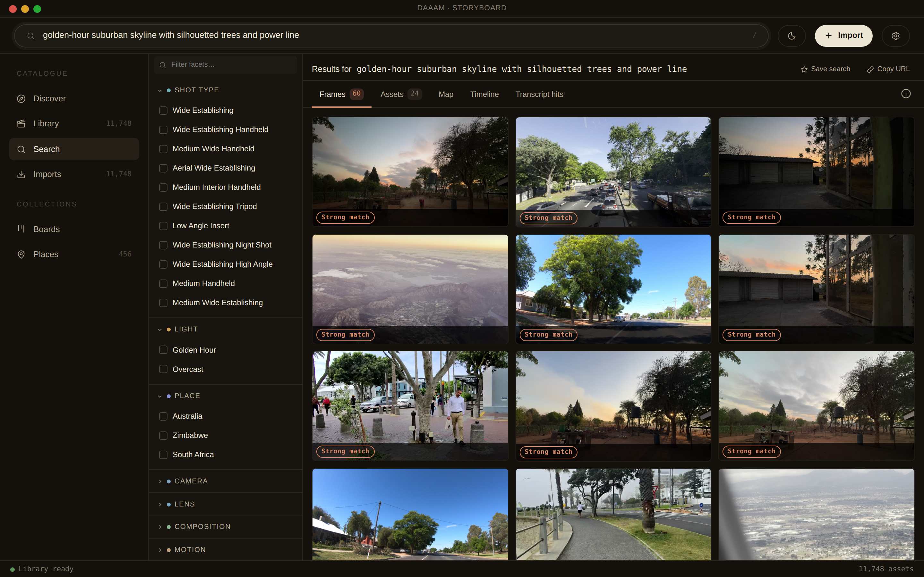Check the South Africa place filter
Image resolution: width=924 pixels, height=577 pixels.
tap(163, 455)
